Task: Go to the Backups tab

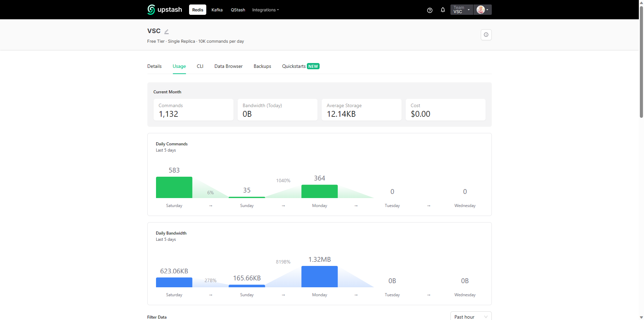Action: tap(262, 66)
